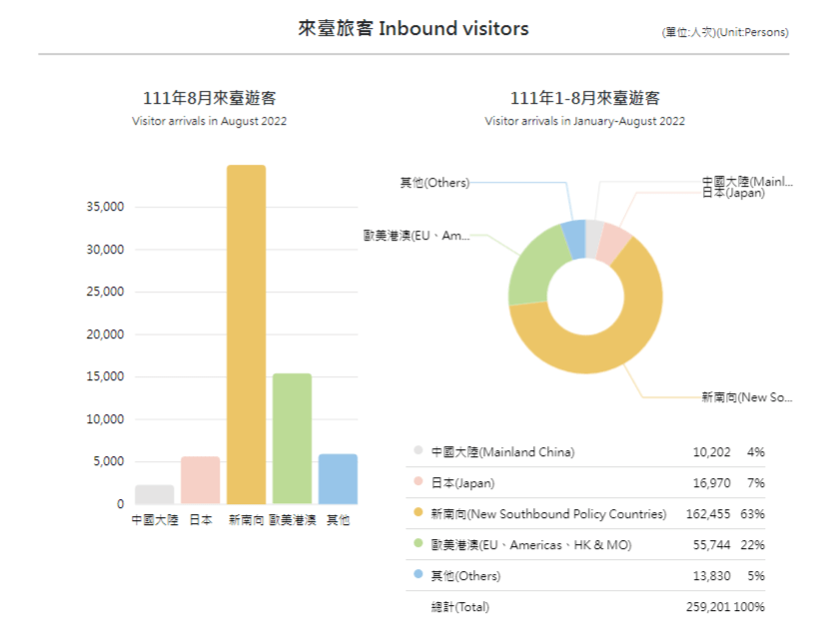Click the pink Japan slice in donut chart
The image size is (827, 644).
click(x=613, y=243)
